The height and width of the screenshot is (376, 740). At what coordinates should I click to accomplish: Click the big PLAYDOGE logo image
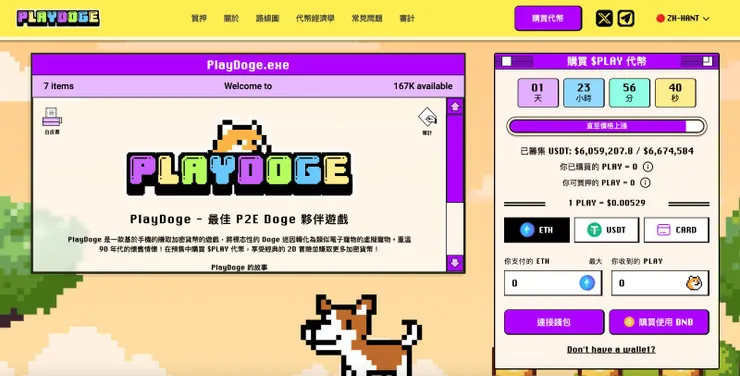(x=240, y=159)
